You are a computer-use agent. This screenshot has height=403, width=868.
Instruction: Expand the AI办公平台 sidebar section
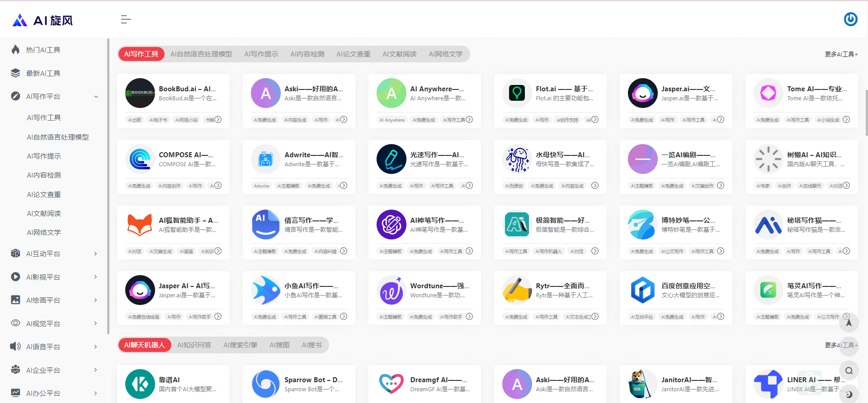pos(96,393)
